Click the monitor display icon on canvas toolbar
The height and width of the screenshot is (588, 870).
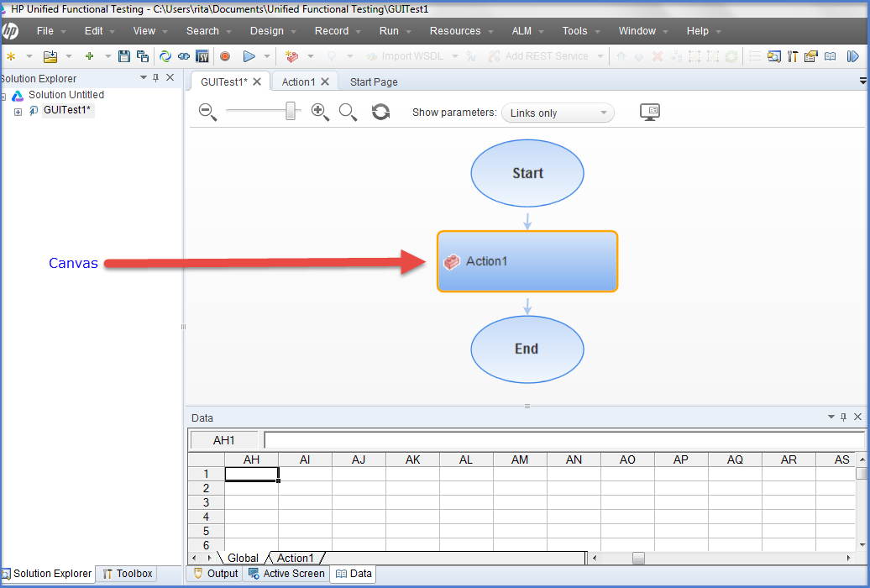point(650,113)
